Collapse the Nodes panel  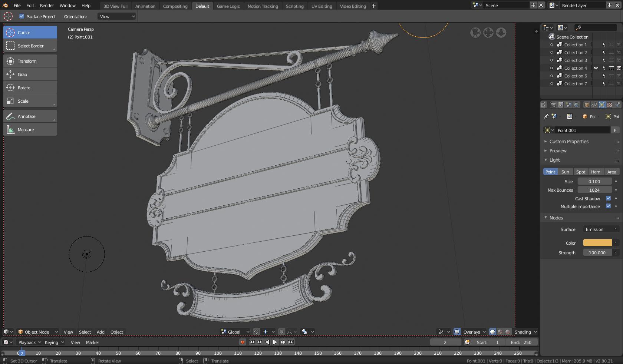tap(556, 218)
